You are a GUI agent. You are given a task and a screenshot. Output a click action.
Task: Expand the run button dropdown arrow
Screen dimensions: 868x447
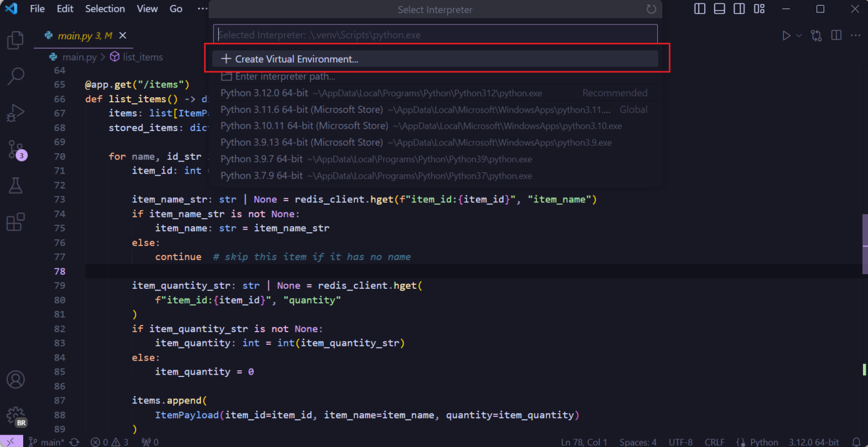[x=799, y=36]
